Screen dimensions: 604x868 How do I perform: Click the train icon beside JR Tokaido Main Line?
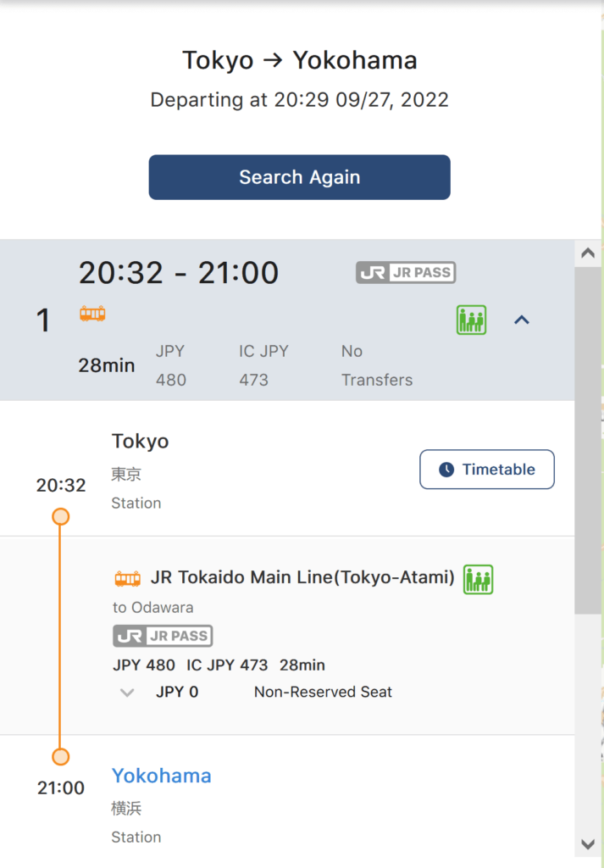(127, 579)
